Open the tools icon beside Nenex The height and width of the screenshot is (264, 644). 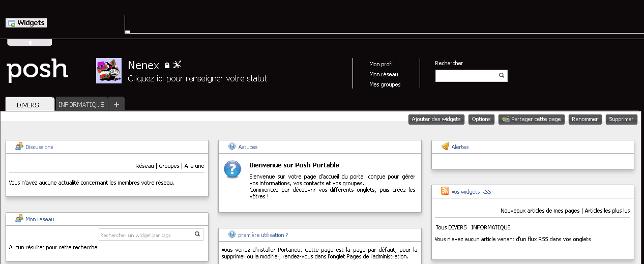(x=177, y=65)
